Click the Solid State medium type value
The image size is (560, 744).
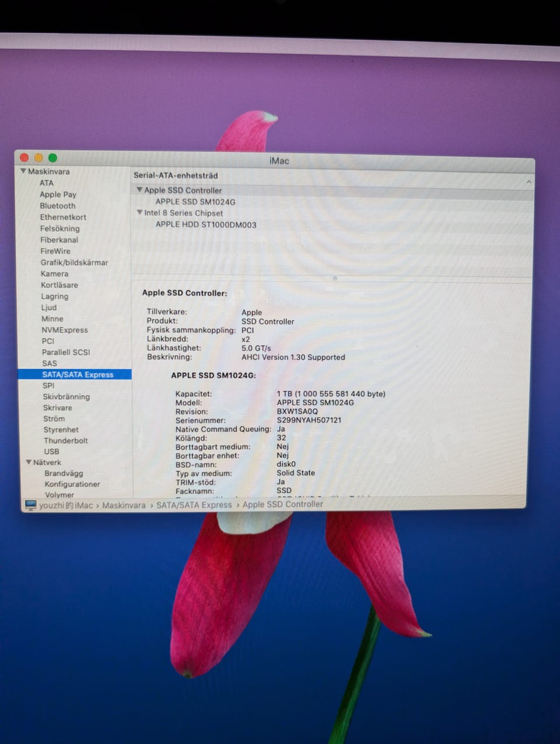(296, 473)
